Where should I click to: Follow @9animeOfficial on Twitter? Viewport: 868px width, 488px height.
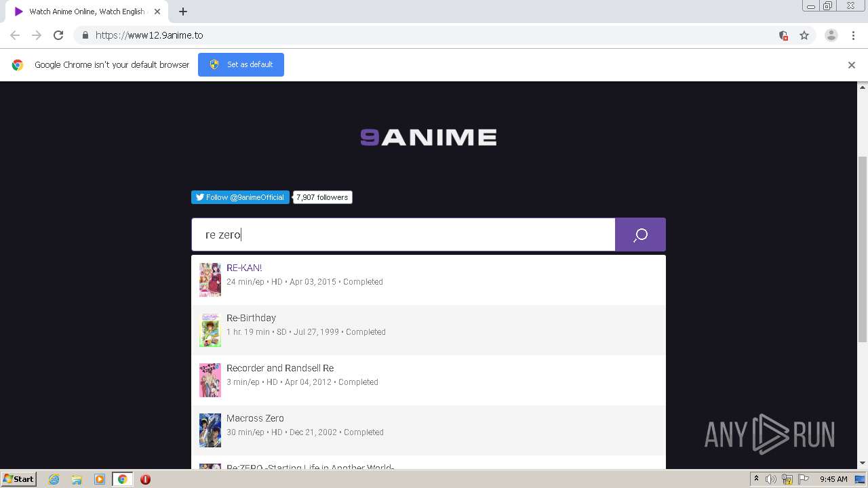pyautogui.click(x=240, y=197)
